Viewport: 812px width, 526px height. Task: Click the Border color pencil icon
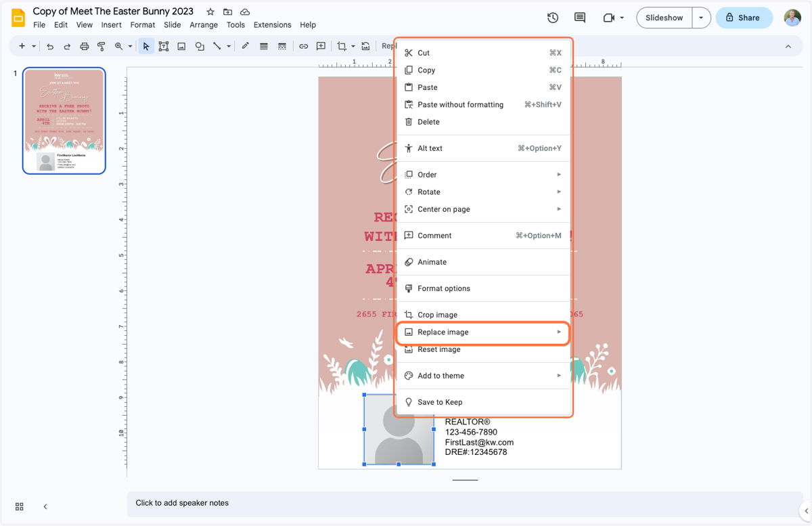tap(246, 46)
